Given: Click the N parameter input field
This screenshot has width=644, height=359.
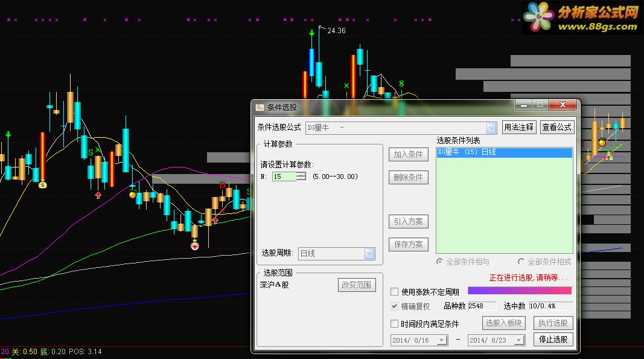Looking at the screenshot, I should coord(284,176).
